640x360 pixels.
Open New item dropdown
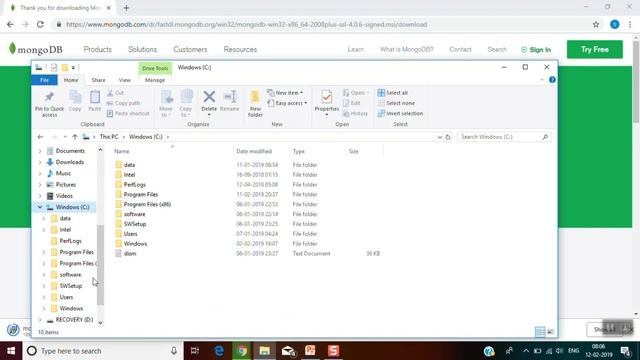pos(285,93)
